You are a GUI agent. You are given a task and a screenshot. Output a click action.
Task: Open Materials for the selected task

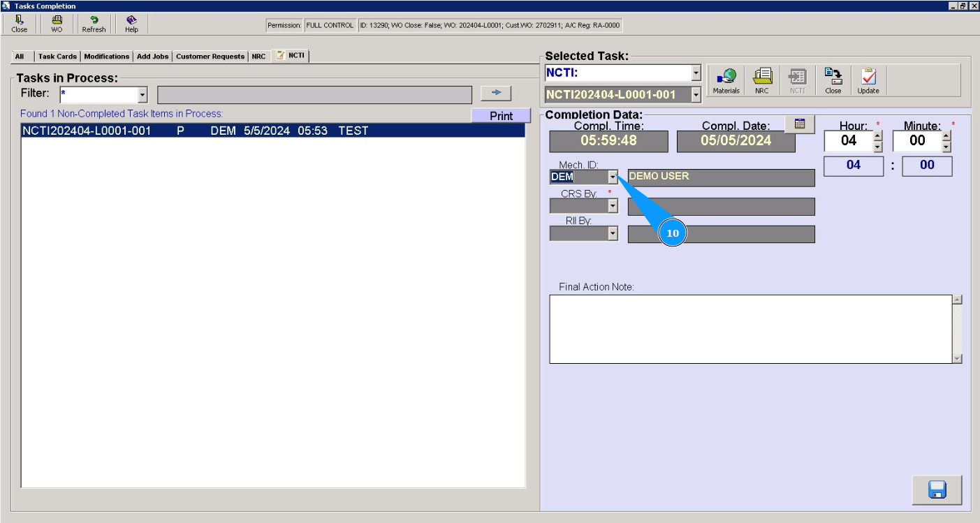(726, 81)
